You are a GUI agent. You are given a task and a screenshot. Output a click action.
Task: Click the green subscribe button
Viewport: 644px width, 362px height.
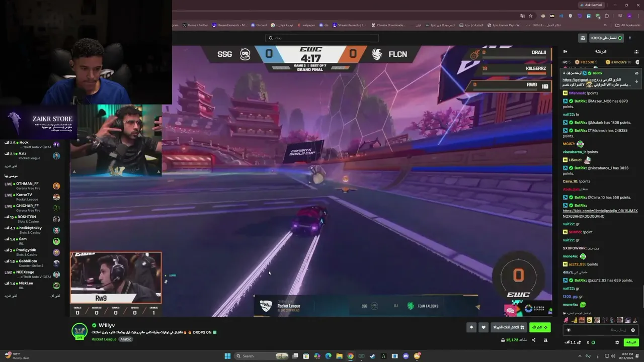[540, 327]
